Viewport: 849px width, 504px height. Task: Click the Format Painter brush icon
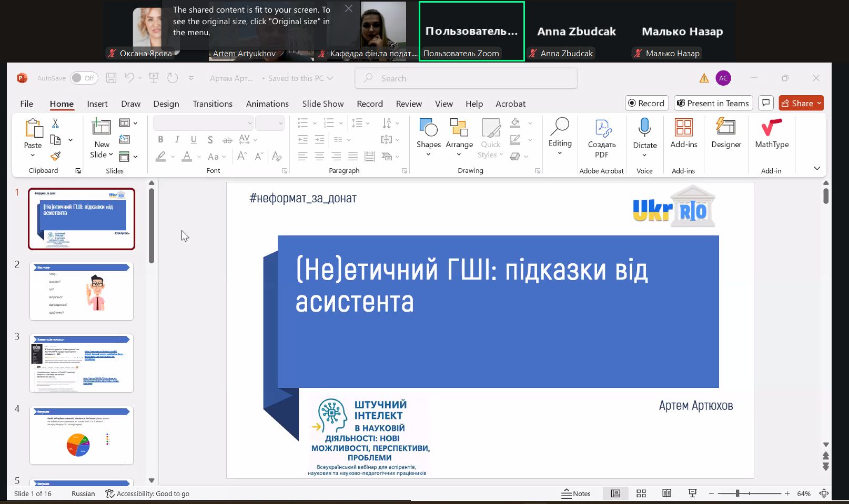point(56,156)
